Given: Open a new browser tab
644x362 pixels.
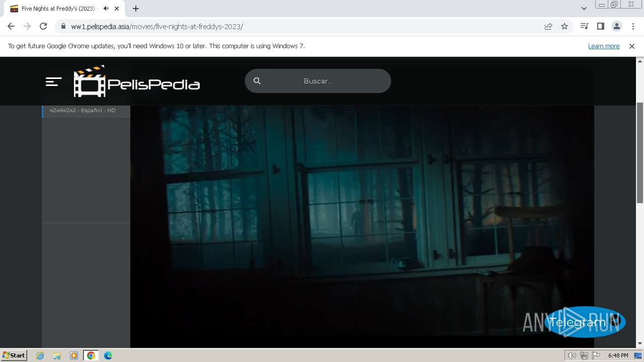Looking at the screenshot, I should point(136,9).
